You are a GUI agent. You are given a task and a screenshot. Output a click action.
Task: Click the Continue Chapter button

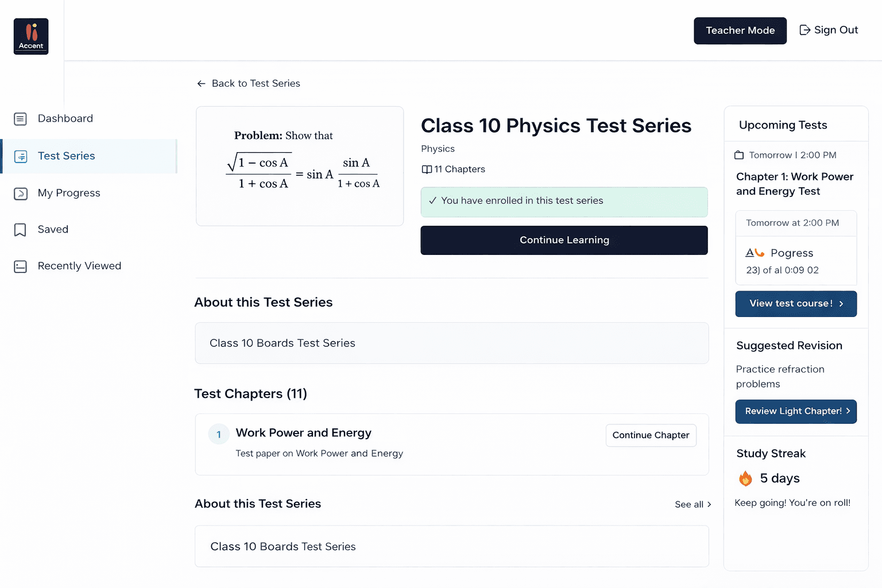pyautogui.click(x=651, y=435)
